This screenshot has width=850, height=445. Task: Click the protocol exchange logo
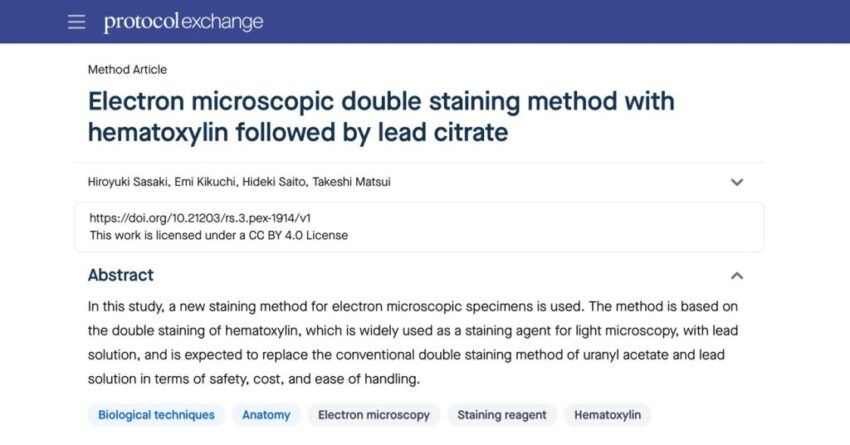click(x=183, y=22)
